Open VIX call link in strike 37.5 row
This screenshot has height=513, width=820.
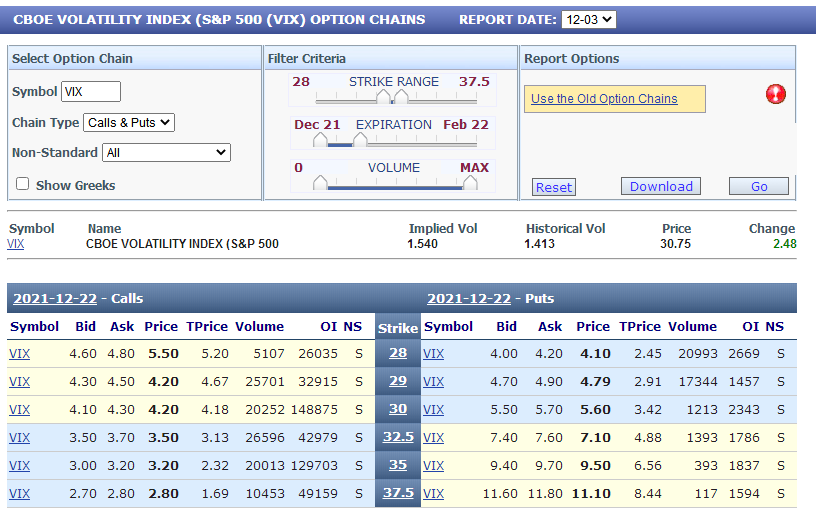(19, 494)
